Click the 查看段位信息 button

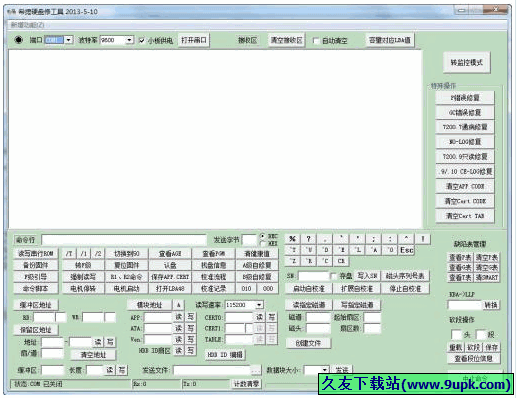(x=474, y=358)
